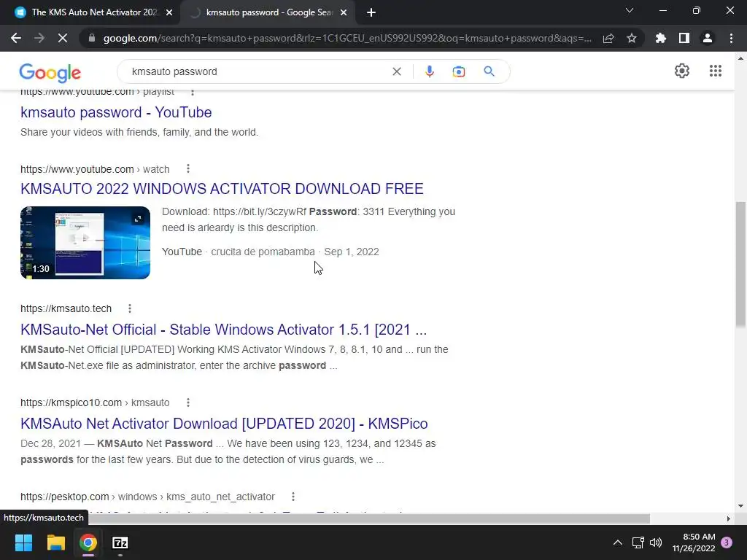Open 7-Zip from the taskbar

coord(120,542)
